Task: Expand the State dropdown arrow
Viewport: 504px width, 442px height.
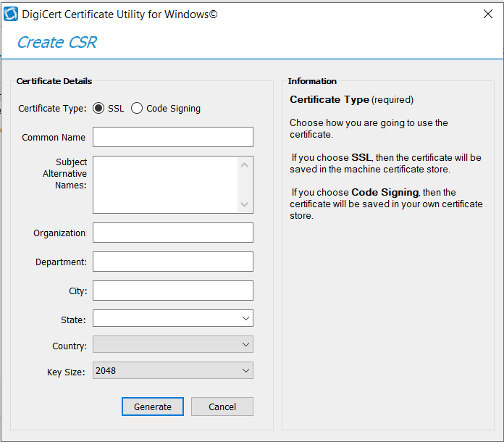Action: (245, 318)
